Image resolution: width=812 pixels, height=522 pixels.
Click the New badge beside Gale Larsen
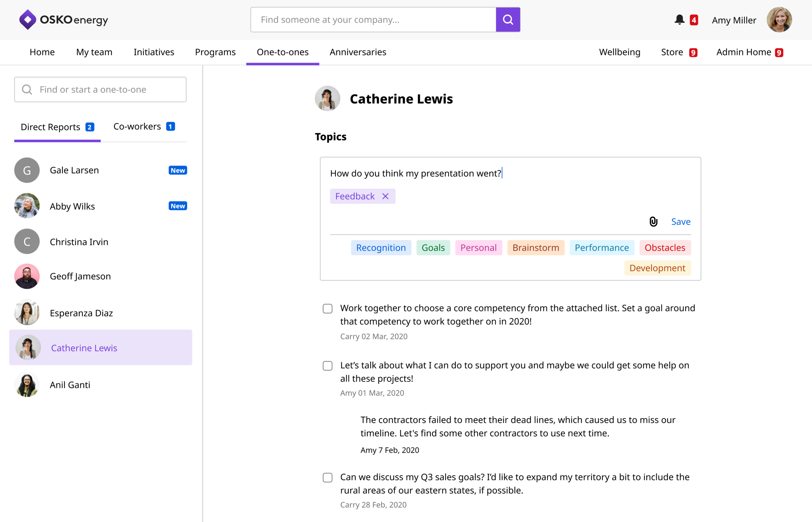pos(178,170)
